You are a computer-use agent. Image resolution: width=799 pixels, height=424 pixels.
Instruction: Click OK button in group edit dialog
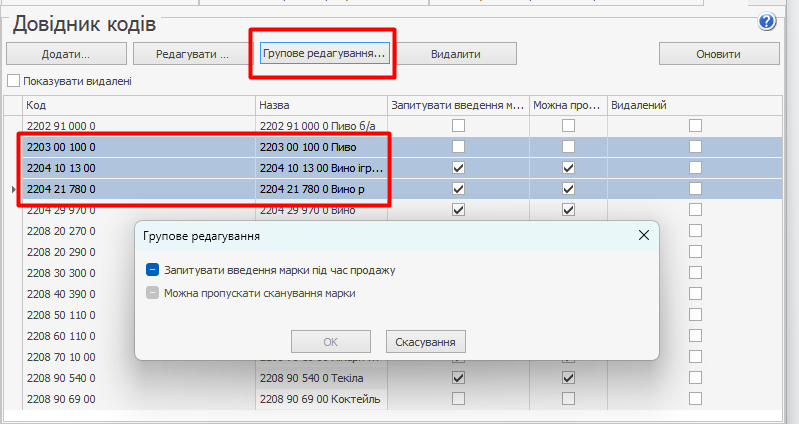(331, 341)
